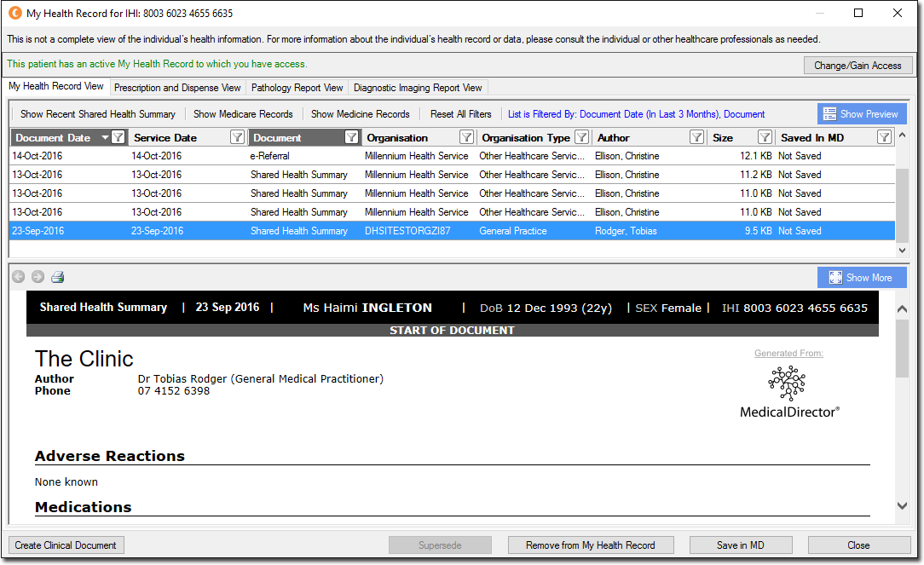The width and height of the screenshot is (924, 565).
Task: Open the Organisation column filter icon
Action: [x=467, y=137]
